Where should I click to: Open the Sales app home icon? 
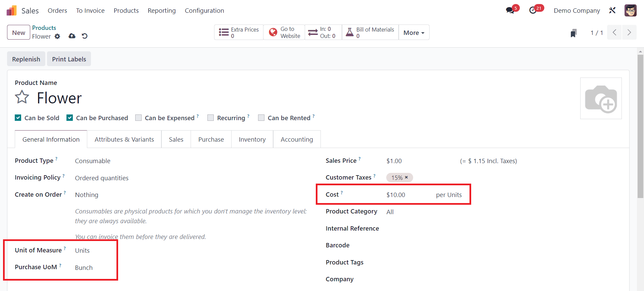(11, 10)
